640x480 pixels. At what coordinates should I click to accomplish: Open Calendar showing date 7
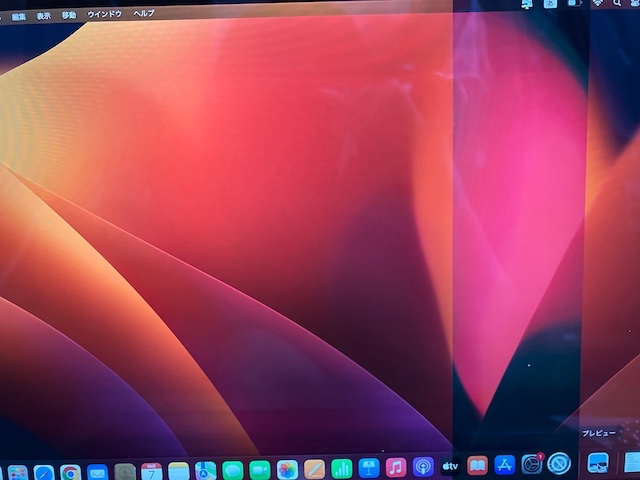(151, 471)
